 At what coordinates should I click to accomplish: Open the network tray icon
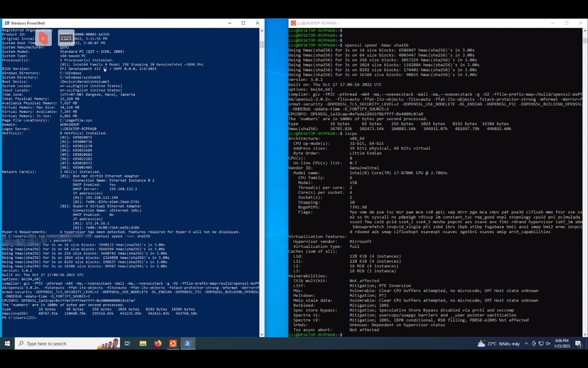(541, 343)
